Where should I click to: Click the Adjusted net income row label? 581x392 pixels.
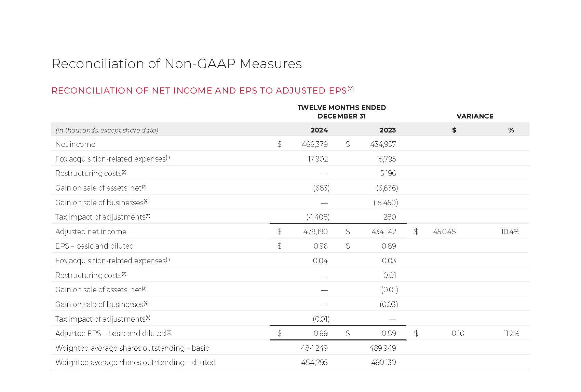[91, 232]
